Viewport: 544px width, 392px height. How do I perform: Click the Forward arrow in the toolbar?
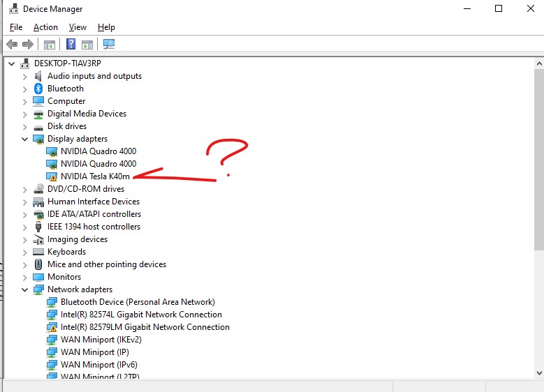pyautogui.click(x=28, y=45)
